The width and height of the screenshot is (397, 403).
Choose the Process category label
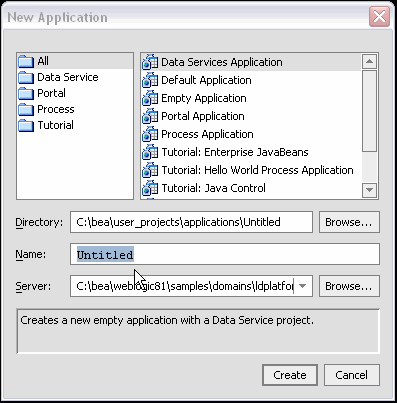[56, 109]
